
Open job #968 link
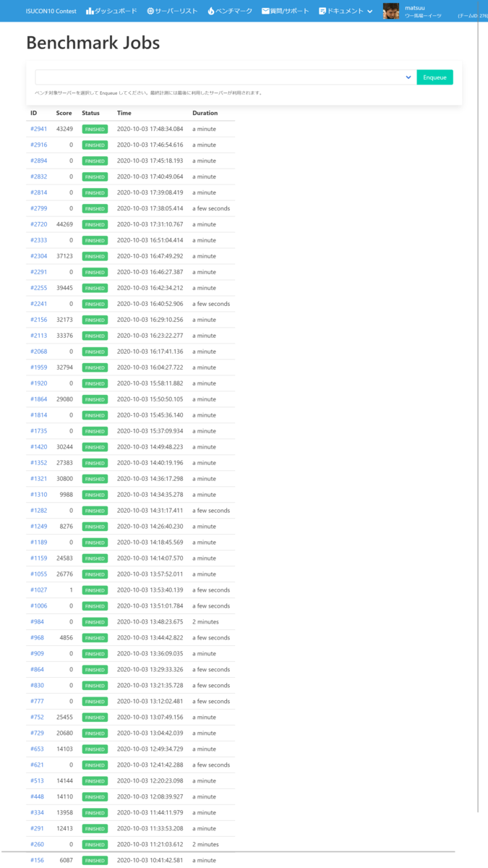(37, 638)
